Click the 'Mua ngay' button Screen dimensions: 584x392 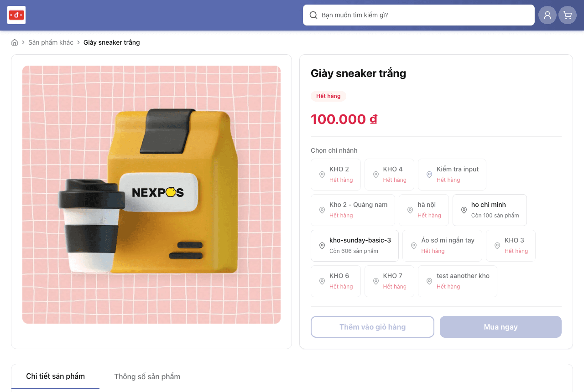[x=501, y=327]
